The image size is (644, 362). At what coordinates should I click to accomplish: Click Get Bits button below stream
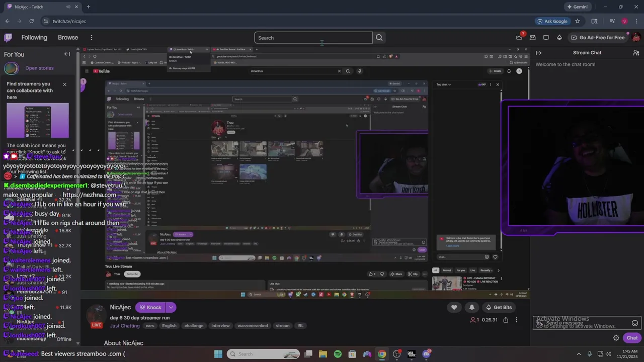coord(498,307)
